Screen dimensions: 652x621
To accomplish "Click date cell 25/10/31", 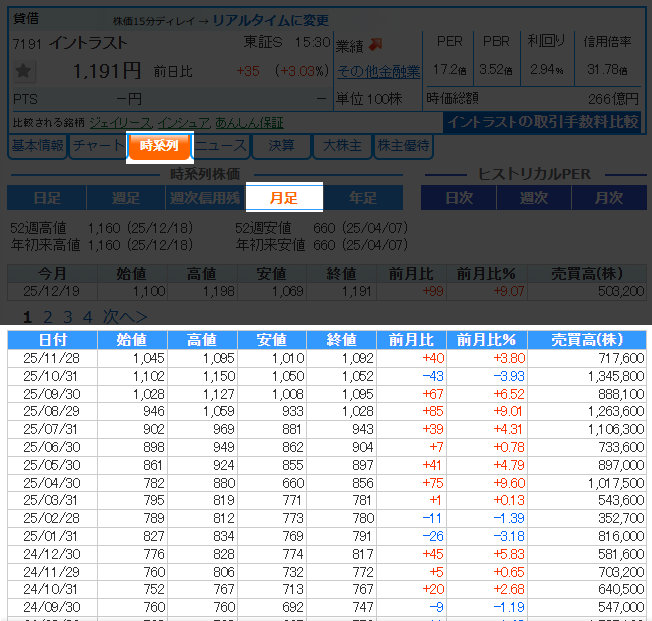I will 50,376.
